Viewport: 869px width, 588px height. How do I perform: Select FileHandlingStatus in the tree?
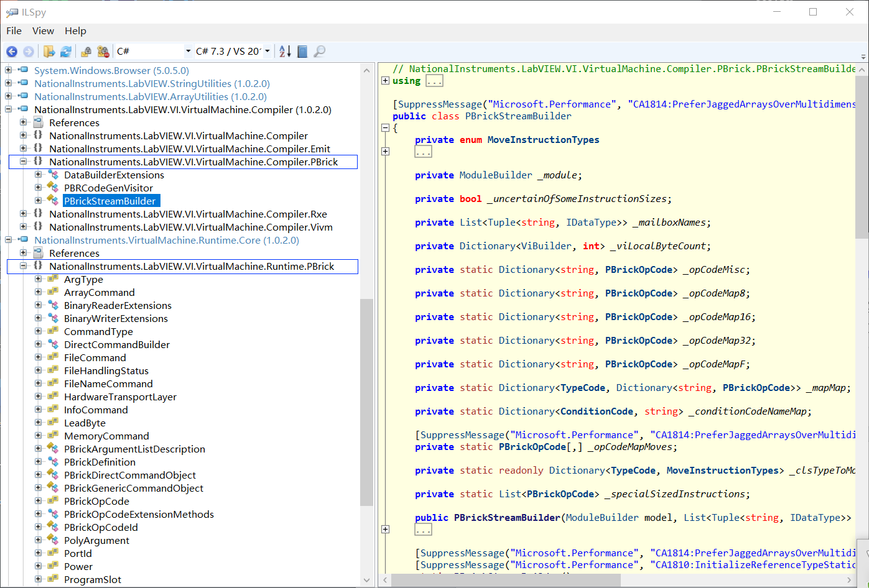106,370
